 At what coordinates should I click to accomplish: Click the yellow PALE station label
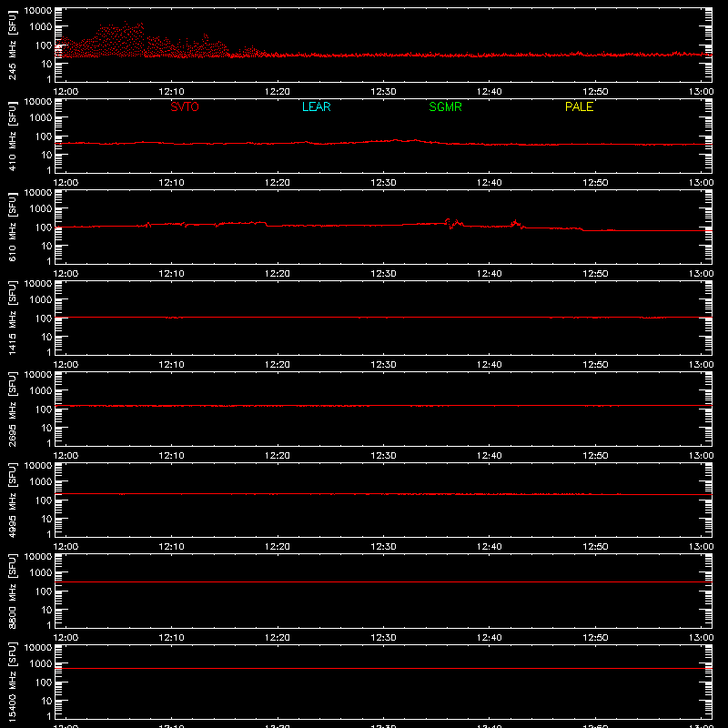click(579, 106)
